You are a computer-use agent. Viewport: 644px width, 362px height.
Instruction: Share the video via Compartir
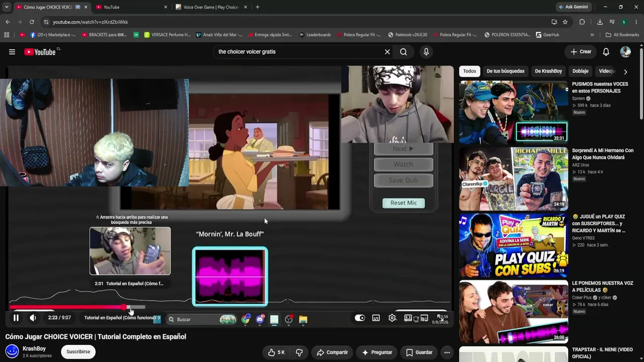click(332, 352)
